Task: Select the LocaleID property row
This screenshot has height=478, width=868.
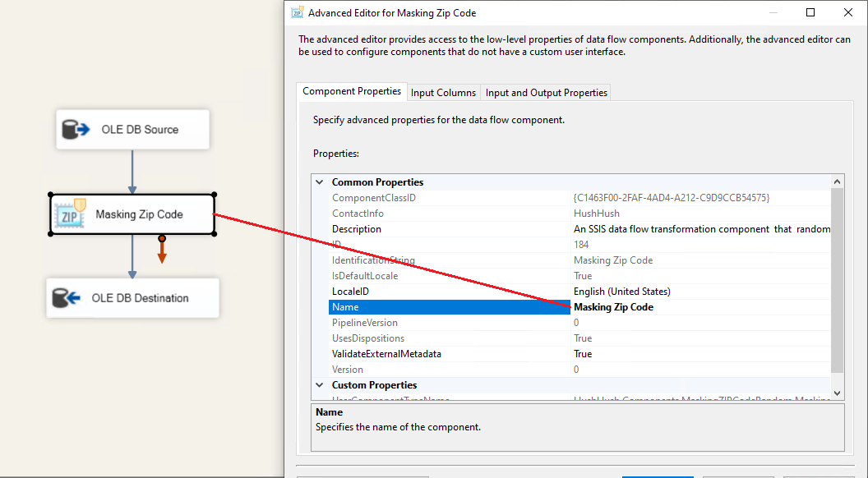Action: 352,292
